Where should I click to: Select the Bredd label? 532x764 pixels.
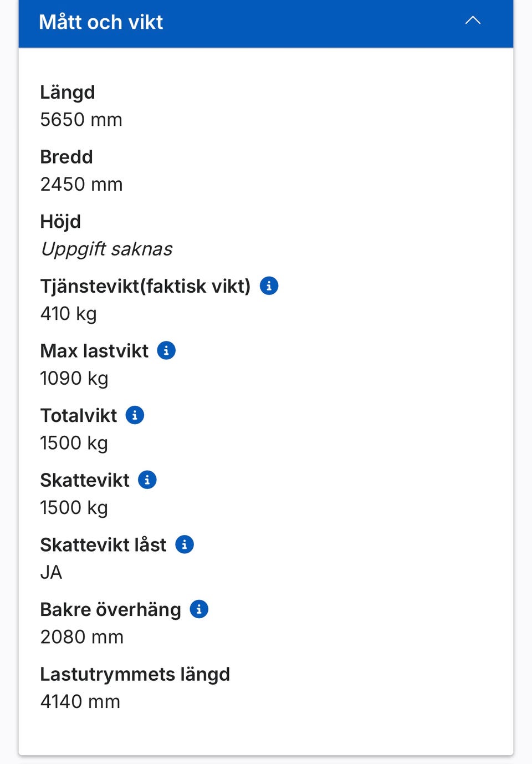tap(66, 157)
